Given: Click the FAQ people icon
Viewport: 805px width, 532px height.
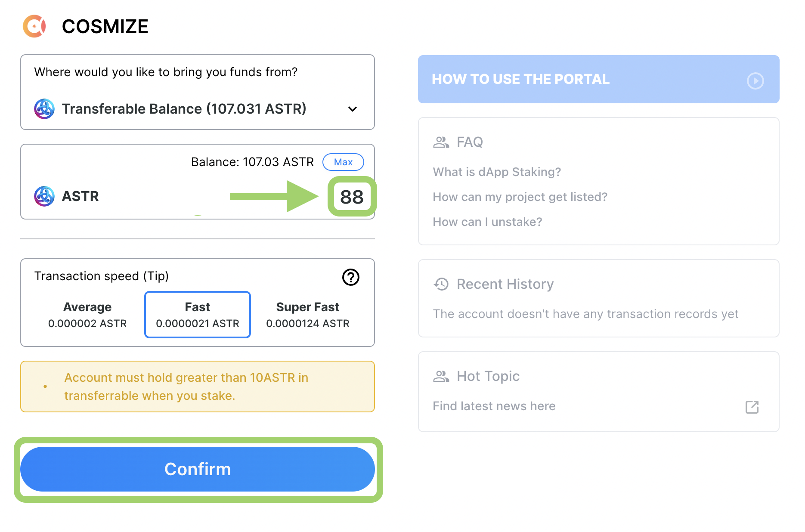Looking at the screenshot, I should pos(441,142).
